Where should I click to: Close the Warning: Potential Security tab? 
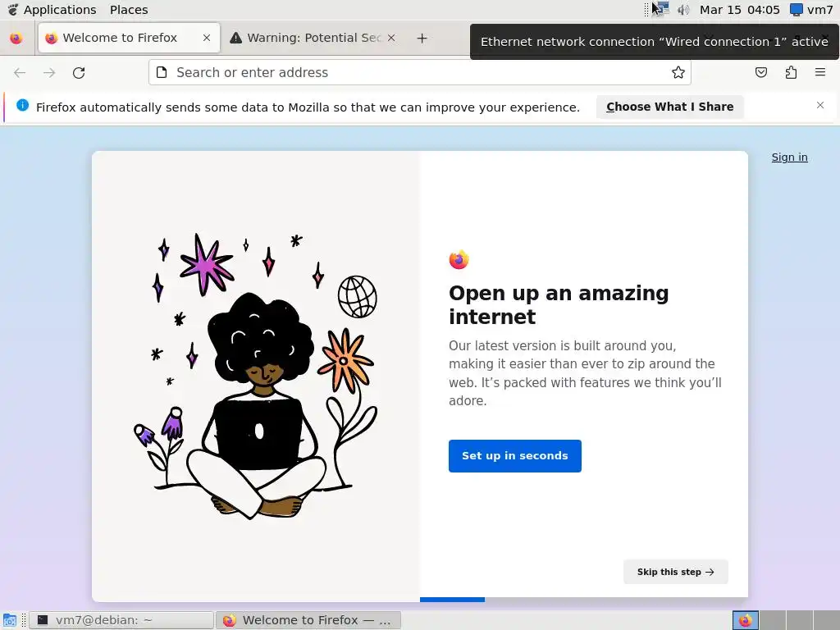point(391,38)
